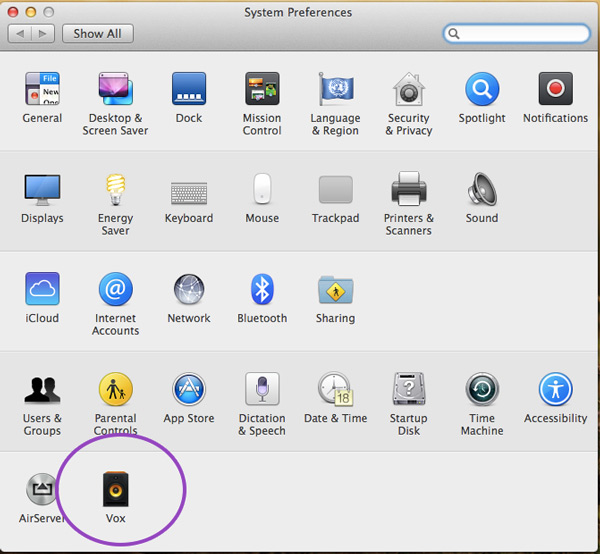Click the magnifying glass in search field

tap(454, 34)
